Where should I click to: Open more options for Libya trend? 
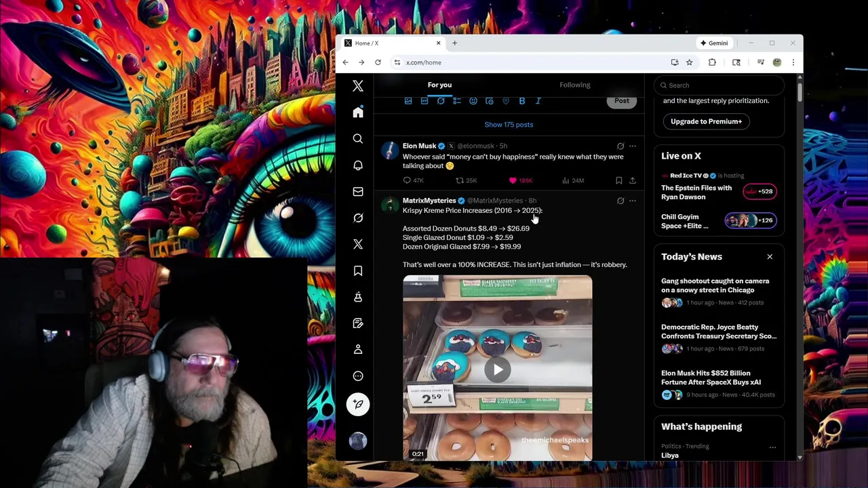(x=772, y=447)
